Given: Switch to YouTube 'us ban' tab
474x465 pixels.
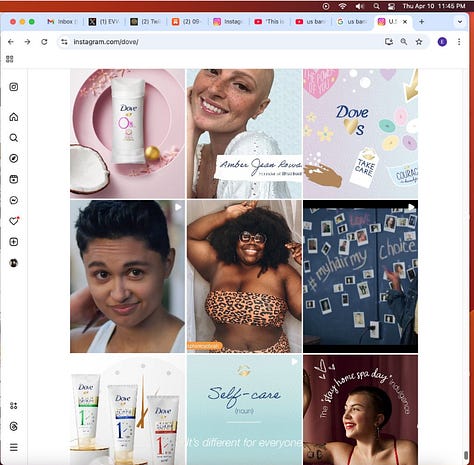Looking at the screenshot, I should [x=311, y=22].
